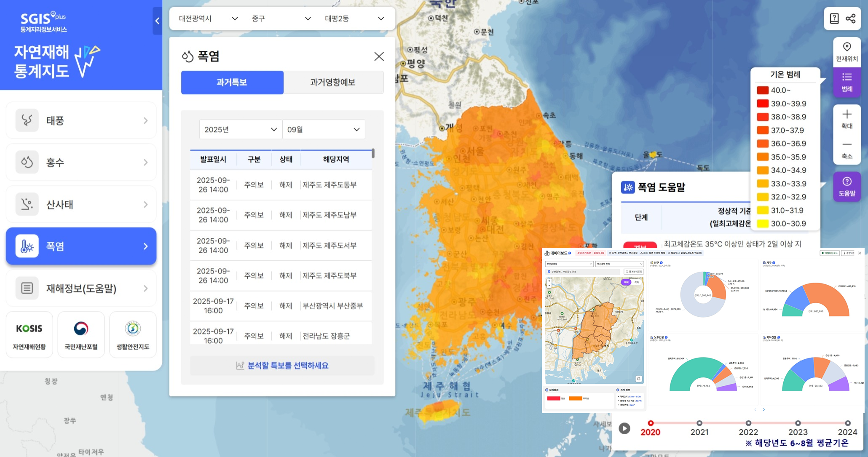Screen dimensions: 868x457
Task: Click the chart icon beside 분석할 특보를 선택하세요
Action: click(240, 366)
